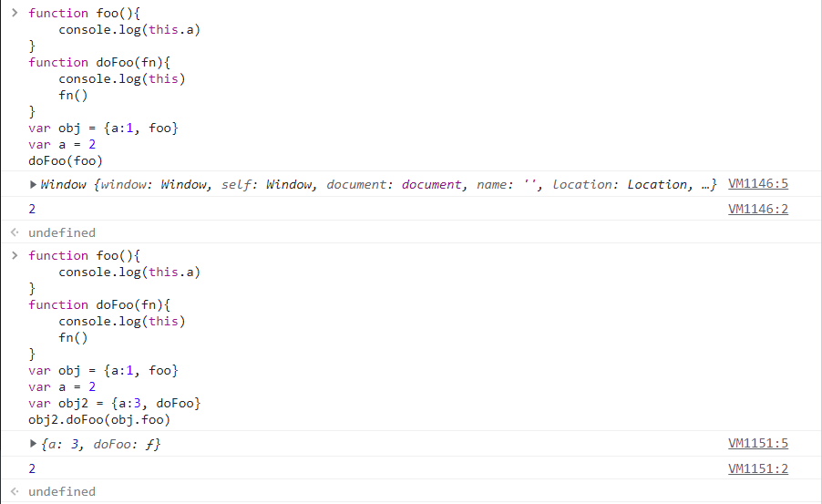
Task: Click the doFoo(foo) call line
Action: pos(66,160)
